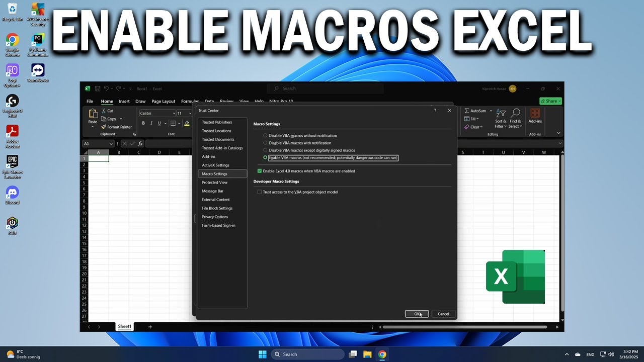Confirm Trust Center with OK button
Image resolution: width=644 pixels, height=362 pixels.
[417, 314]
